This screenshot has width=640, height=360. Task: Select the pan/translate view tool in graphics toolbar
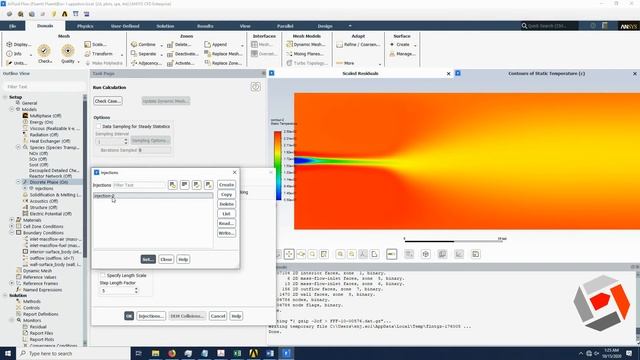pyautogui.click(x=289, y=254)
